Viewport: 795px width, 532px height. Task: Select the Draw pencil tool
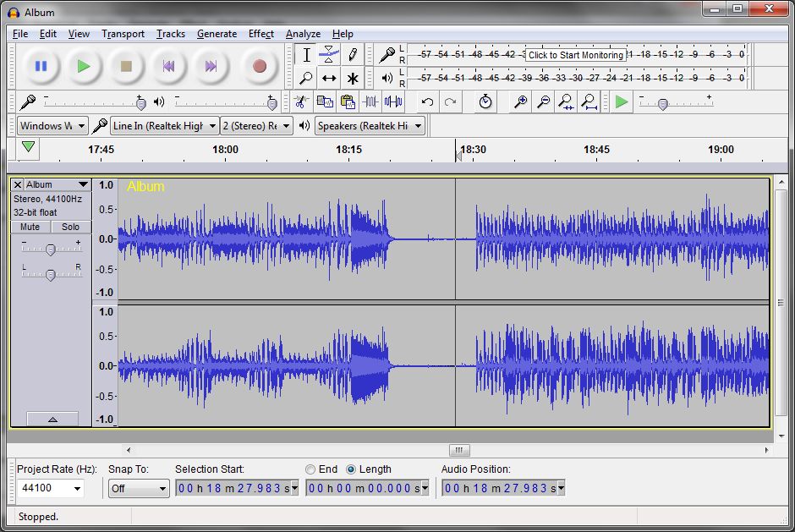tap(353, 54)
